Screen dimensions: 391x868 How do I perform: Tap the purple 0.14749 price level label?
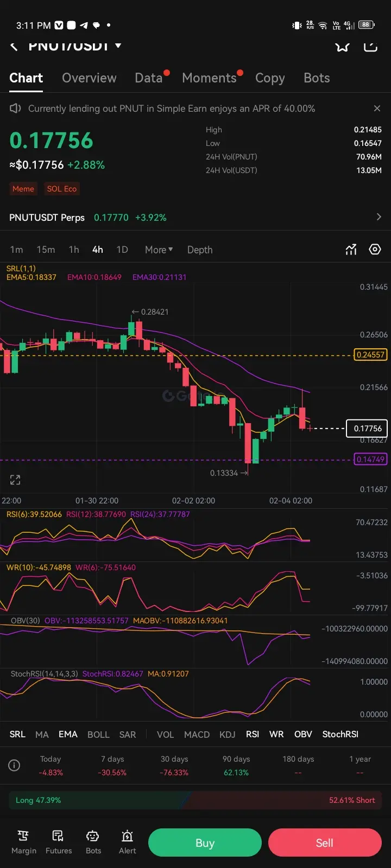point(370,459)
